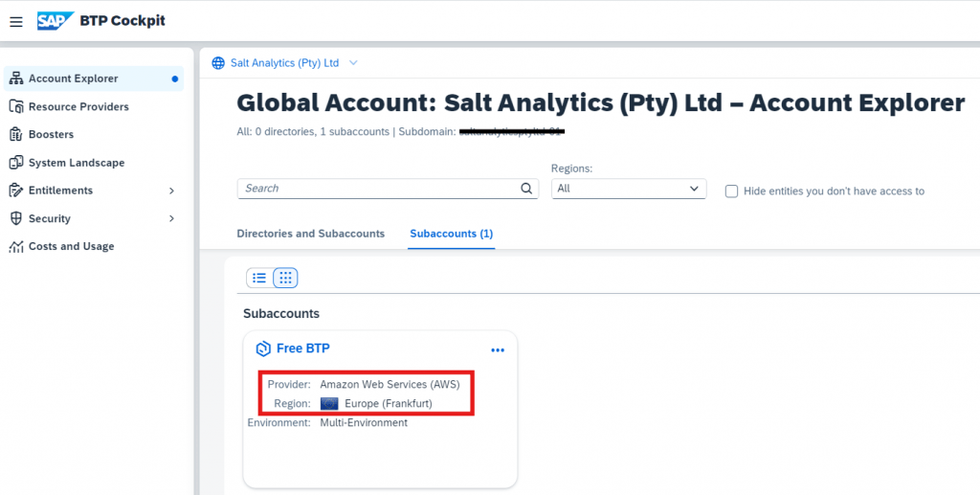This screenshot has height=495, width=980.
Task: Click the Security shield icon
Action: [x=16, y=218]
